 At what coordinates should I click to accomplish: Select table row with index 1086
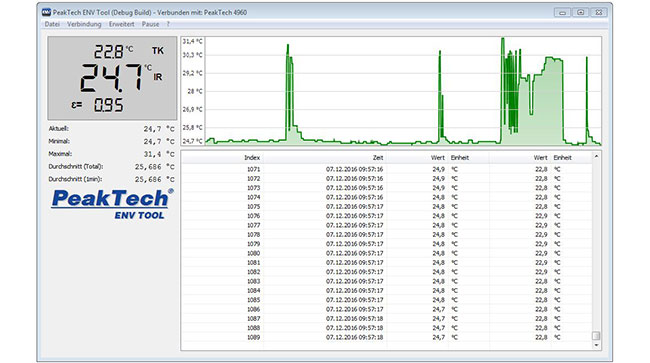387,309
